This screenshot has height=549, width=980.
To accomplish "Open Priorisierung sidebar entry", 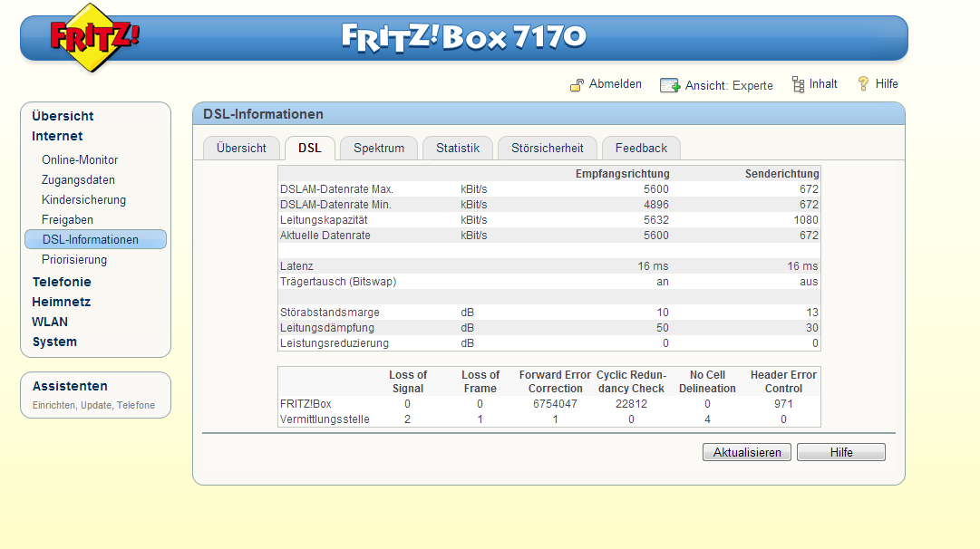I will (x=74, y=260).
